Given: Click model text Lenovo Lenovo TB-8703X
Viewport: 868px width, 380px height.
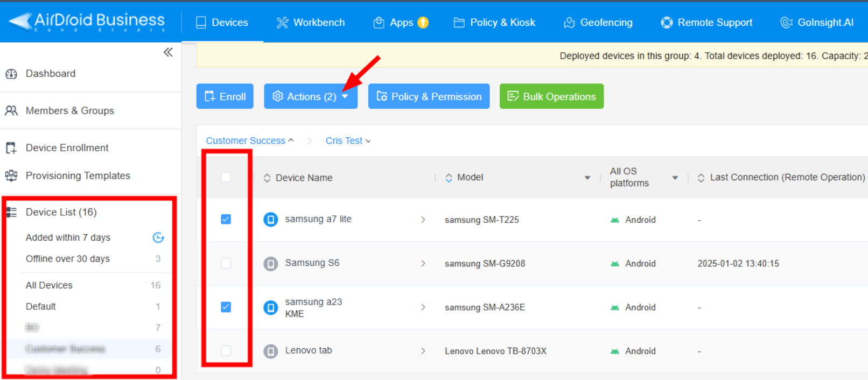Looking at the screenshot, I should 495,351.
